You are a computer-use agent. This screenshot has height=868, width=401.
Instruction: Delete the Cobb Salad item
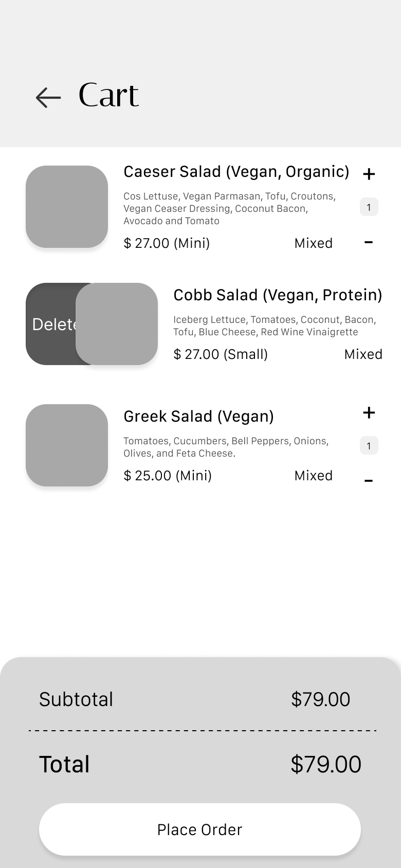[51, 324]
